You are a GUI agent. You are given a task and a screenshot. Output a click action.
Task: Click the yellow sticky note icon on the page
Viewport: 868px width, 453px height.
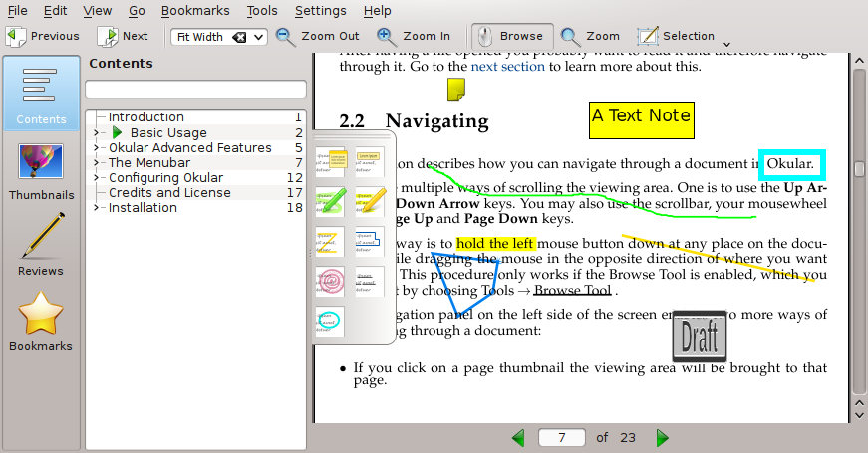(455, 90)
